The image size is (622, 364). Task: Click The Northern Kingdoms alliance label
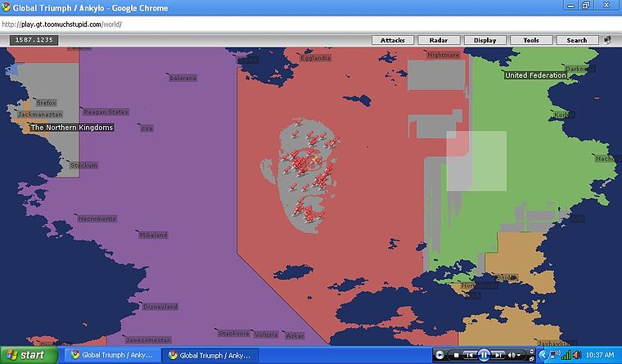[x=72, y=128]
